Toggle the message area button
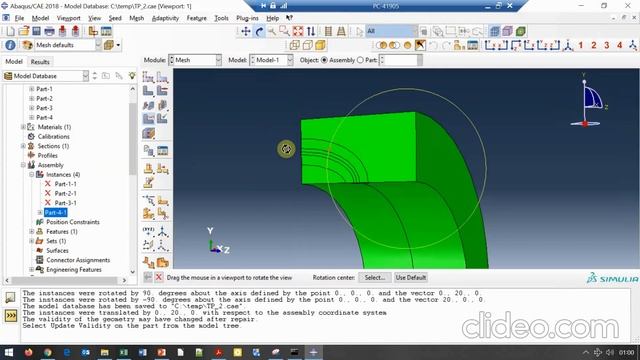 pos(10,298)
